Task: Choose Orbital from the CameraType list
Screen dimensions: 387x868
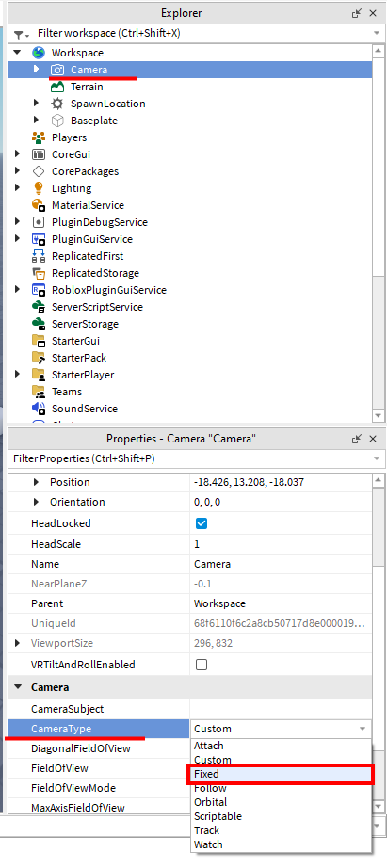Action: tap(281, 802)
